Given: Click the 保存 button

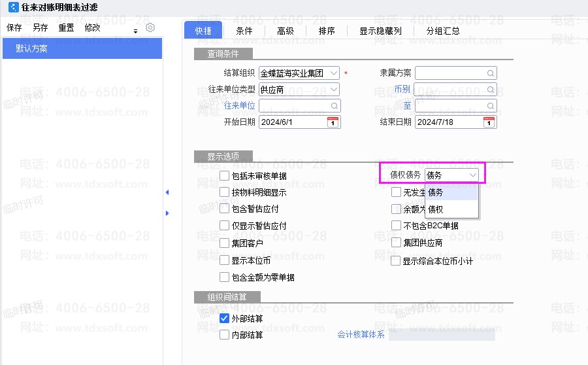Looking at the screenshot, I should [14, 27].
